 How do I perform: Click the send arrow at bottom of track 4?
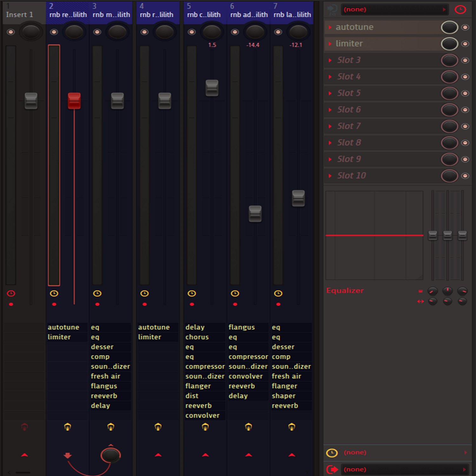point(158,455)
